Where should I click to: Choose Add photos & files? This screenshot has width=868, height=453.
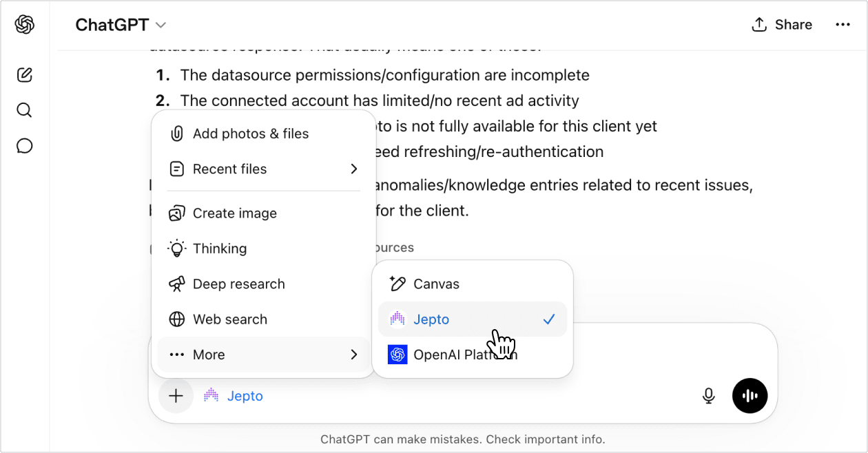point(265,134)
